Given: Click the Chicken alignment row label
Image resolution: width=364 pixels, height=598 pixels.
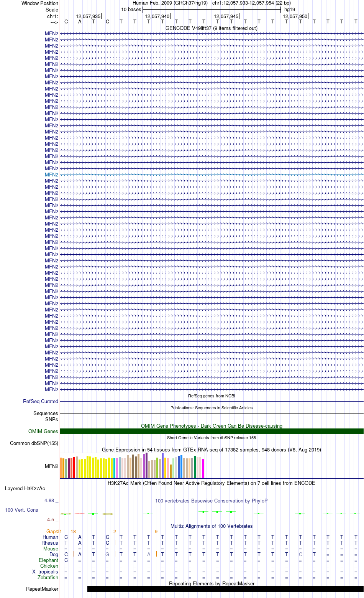Looking at the screenshot, I should tap(49, 566).
